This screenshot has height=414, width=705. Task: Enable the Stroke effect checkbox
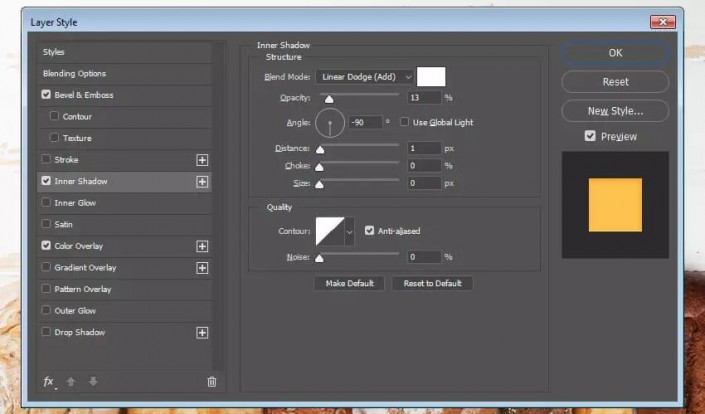coord(46,159)
